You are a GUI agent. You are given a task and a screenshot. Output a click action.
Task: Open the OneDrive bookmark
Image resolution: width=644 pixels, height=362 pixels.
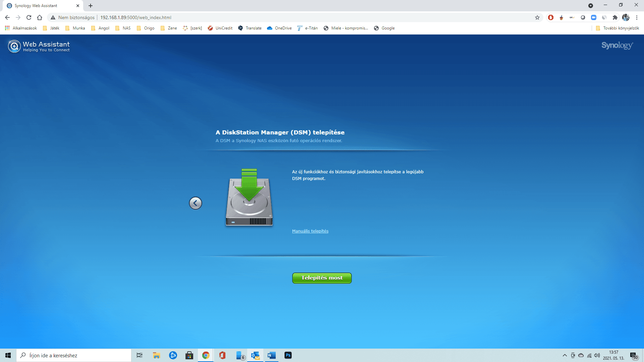[x=279, y=28]
